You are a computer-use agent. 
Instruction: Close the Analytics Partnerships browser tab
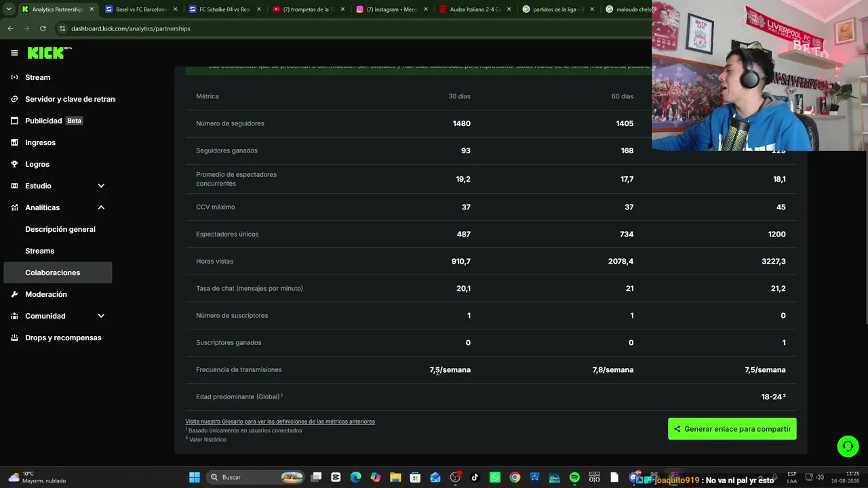coord(92,9)
